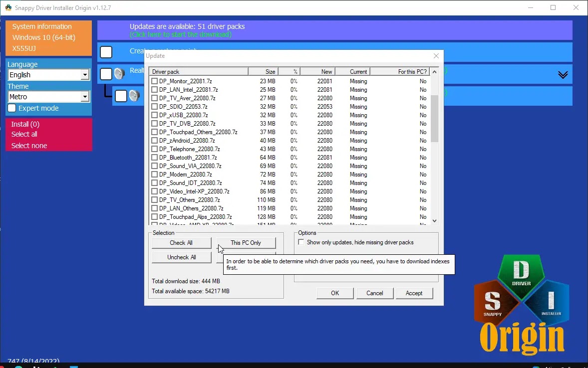Sort by Current column header
This screenshot has width=588, height=368.
pyautogui.click(x=352, y=72)
